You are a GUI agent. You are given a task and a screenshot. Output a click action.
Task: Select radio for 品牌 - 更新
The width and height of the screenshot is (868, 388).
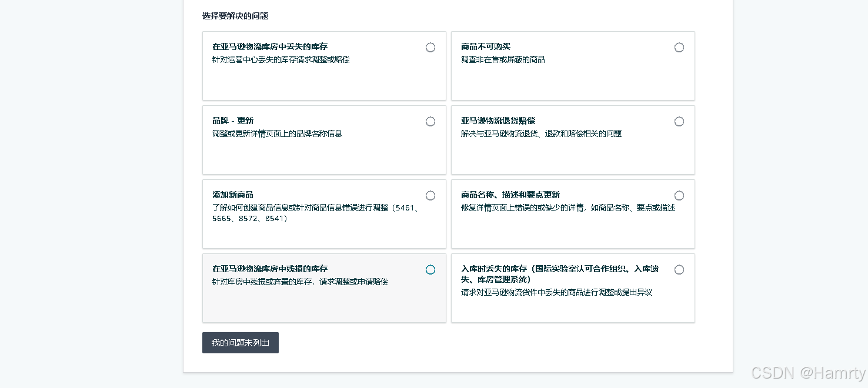[x=430, y=122]
